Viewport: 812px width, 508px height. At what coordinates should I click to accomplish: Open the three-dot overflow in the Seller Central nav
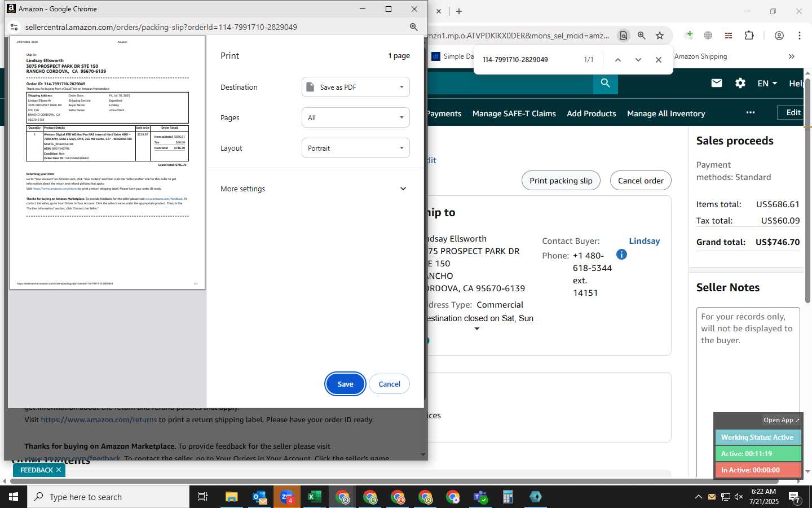tap(751, 112)
